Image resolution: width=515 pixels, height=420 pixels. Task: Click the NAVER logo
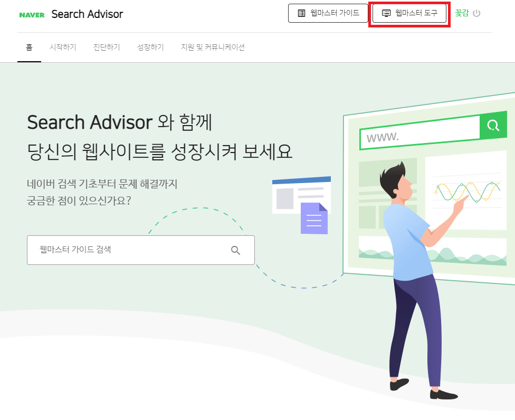tap(32, 15)
